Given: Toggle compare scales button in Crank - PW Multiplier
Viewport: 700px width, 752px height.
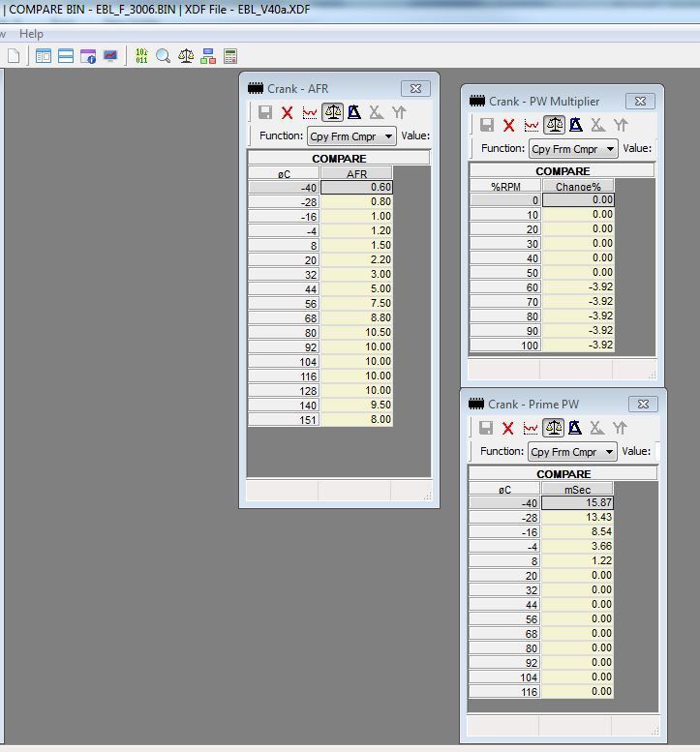Looking at the screenshot, I should (x=554, y=125).
